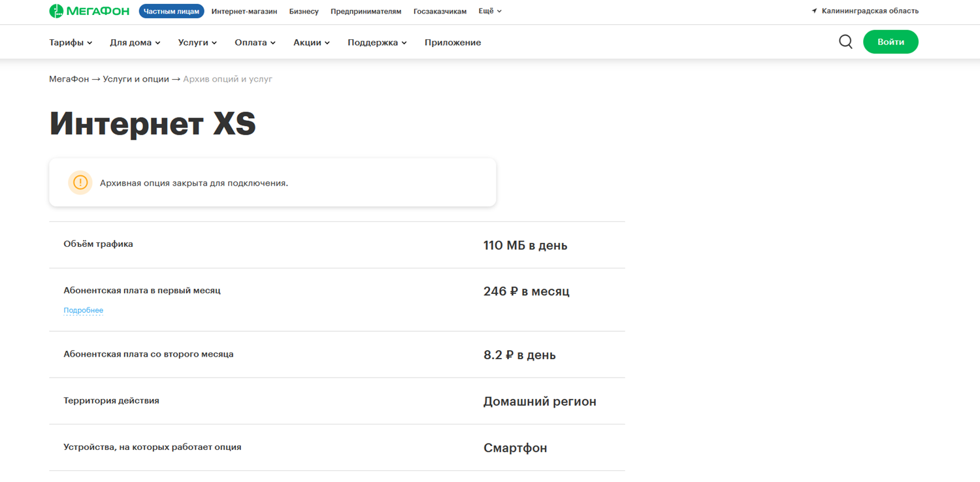Image resolution: width=980 pixels, height=482 pixels.
Task: Click the value Домашний регион
Action: [x=540, y=402]
